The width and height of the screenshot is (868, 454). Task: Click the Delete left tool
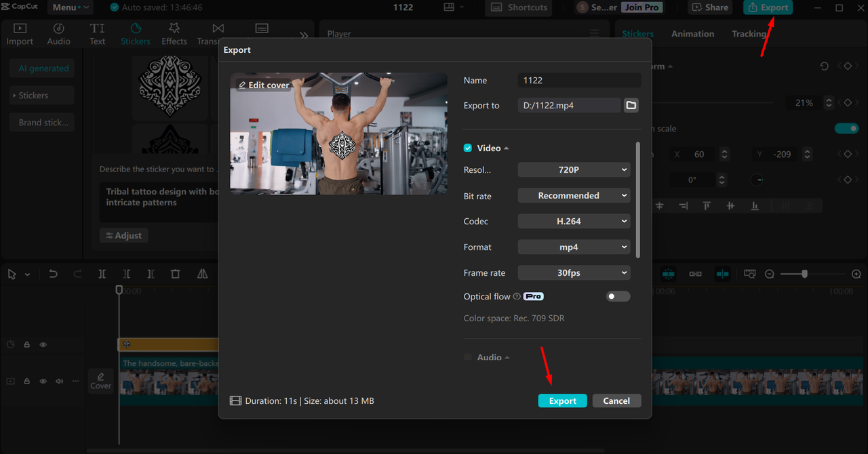click(127, 274)
